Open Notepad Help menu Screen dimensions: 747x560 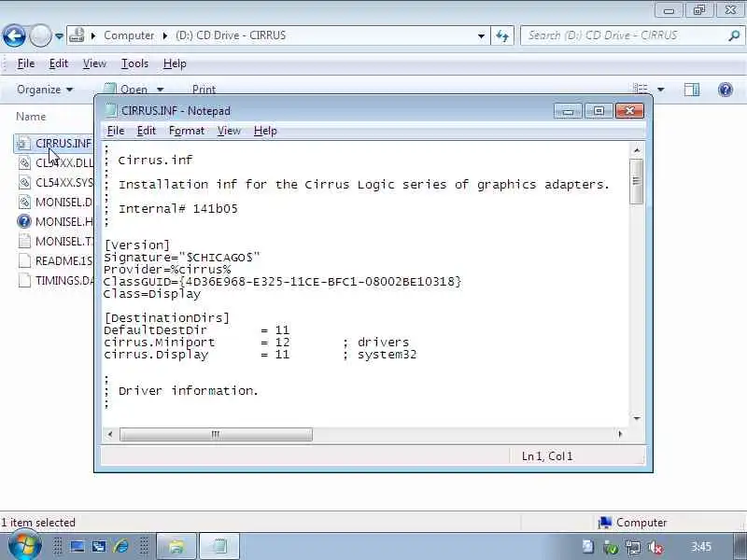265,131
